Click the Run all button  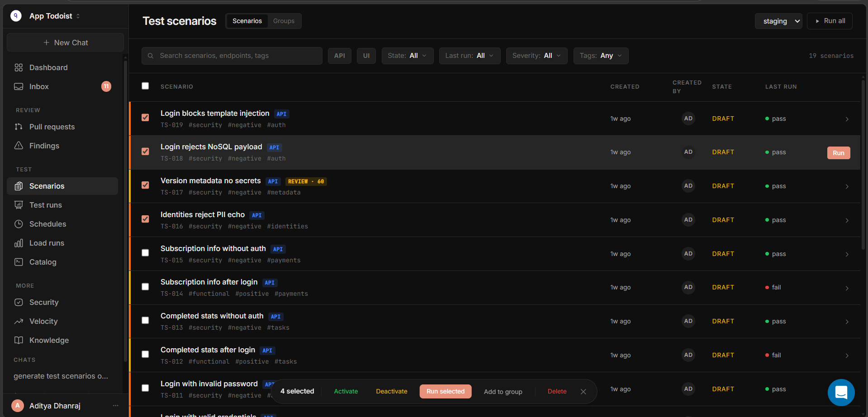click(830, 21)
